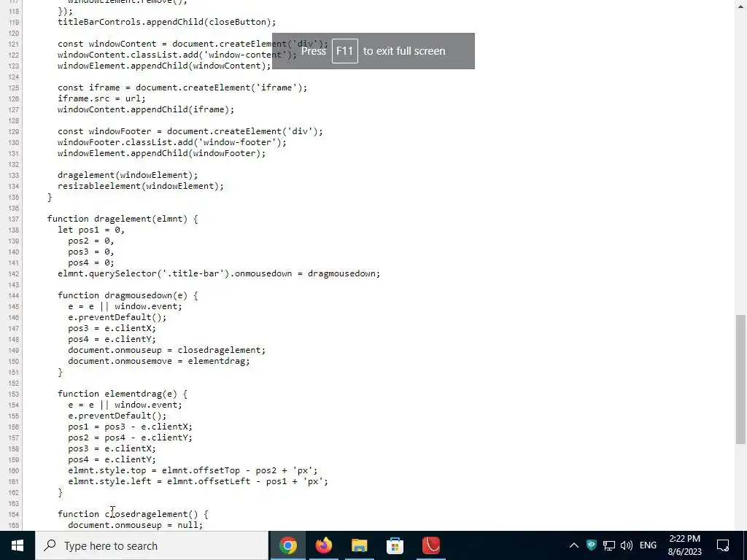Click 'let pos1 = 0,' line
The image size is (747, 560).
[x=91, y=230]
